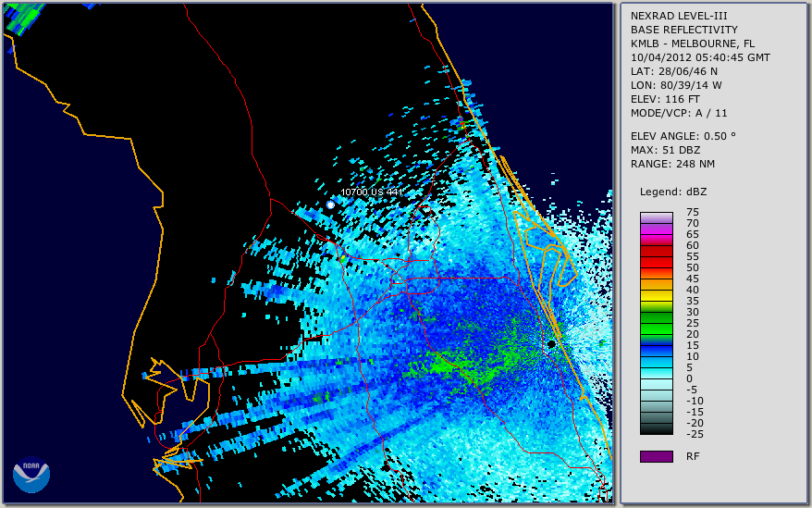Select the 'KMLB - MELBOURNE, FL' station text
Screen dimensions: 812x508
[693, 43]
